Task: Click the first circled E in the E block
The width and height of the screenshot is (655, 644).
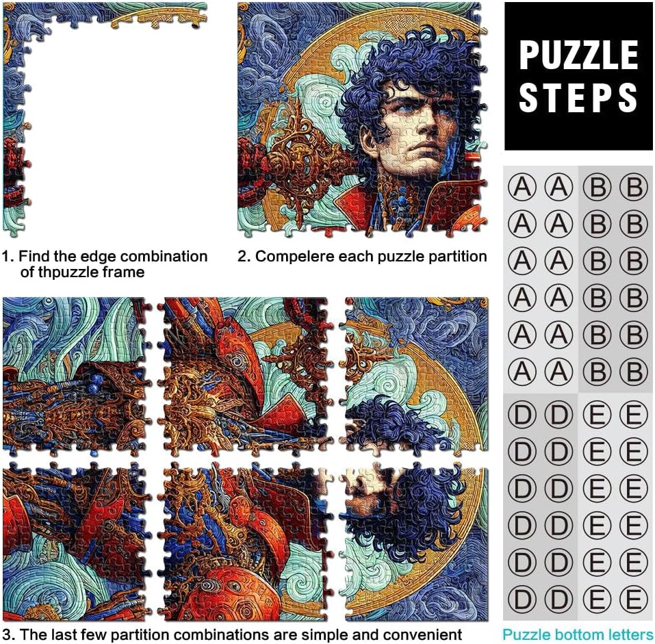Action: coord(597,415)
